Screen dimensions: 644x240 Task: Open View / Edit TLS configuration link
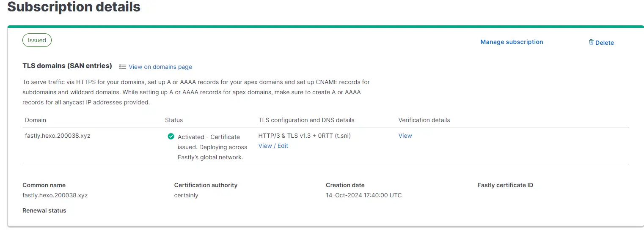coord(273,146)
